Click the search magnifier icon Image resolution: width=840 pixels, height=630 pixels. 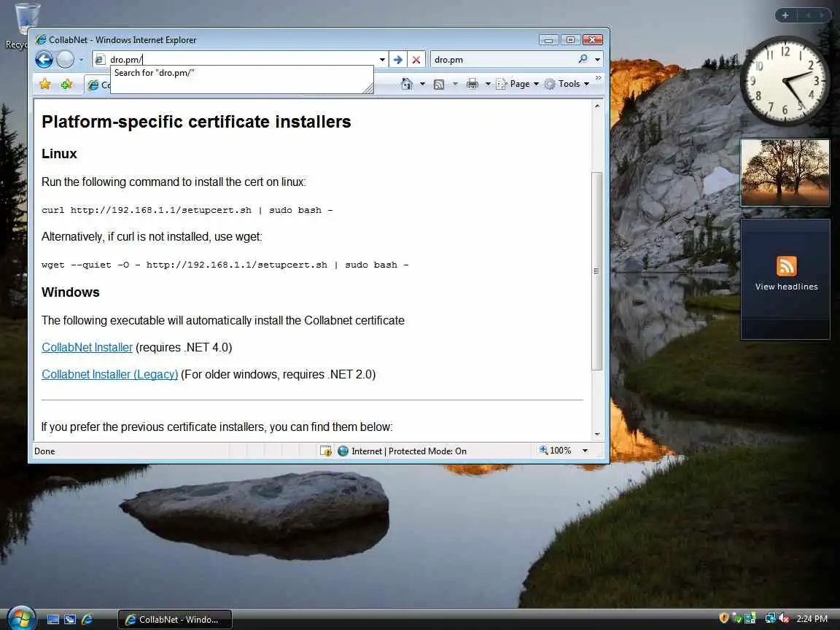583,59
